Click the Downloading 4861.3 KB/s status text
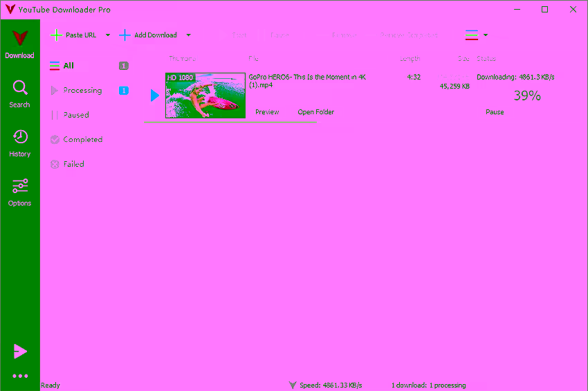The height and width of the screenshot is (391, 588). pyautogui.click(x=515, y=77)
